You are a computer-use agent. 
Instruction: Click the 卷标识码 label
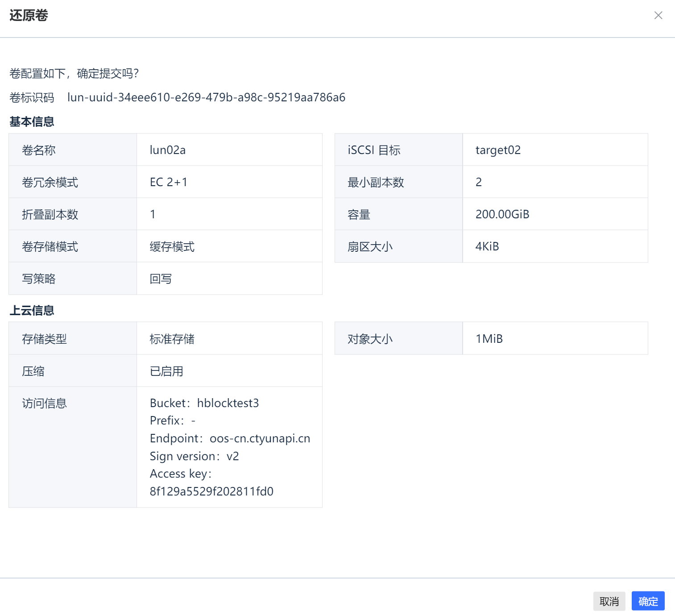(x=32, y=97)
